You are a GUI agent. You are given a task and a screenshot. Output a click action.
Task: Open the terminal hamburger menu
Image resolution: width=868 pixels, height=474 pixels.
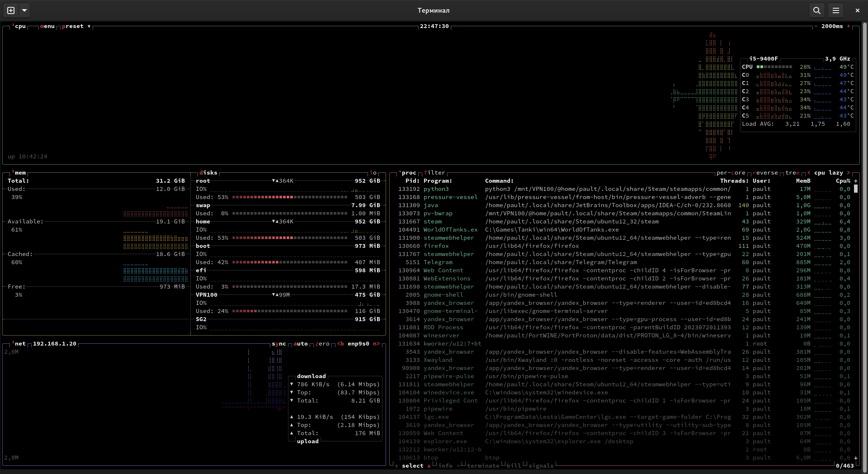[836, 10]
